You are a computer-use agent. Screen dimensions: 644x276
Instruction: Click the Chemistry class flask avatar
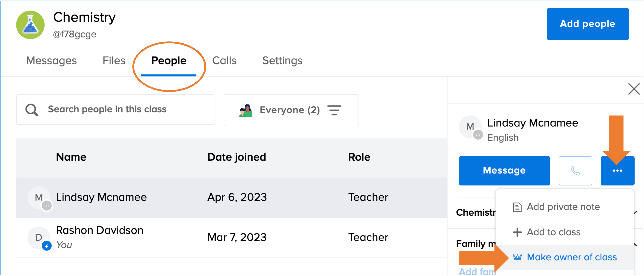(30, 25)
